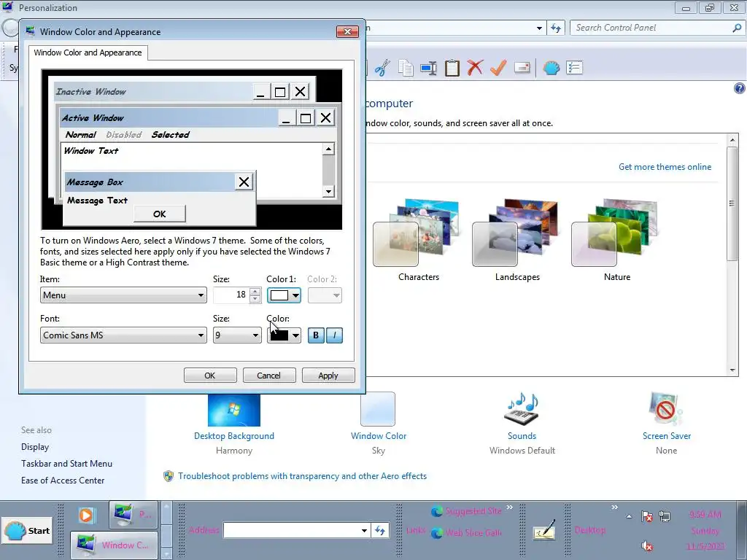
Task: Open the Start button with shell icon
Action: coord(27,531)
